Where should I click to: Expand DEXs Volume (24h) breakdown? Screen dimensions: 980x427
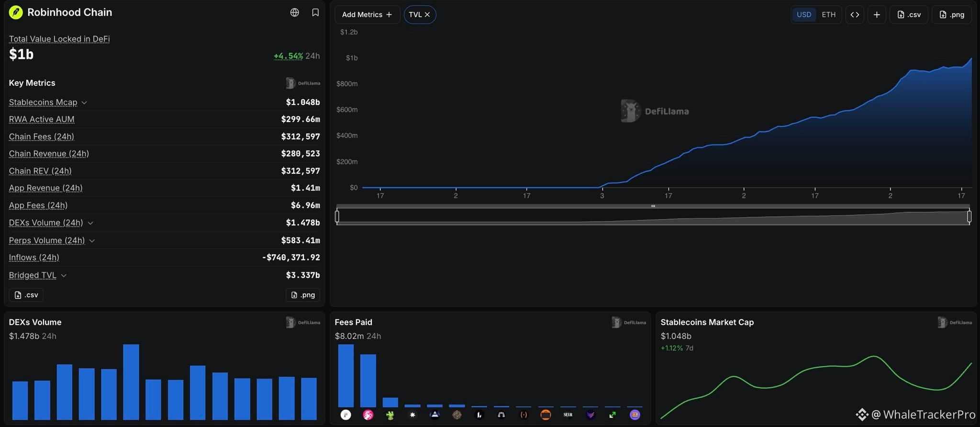click(x=90, y=223)
